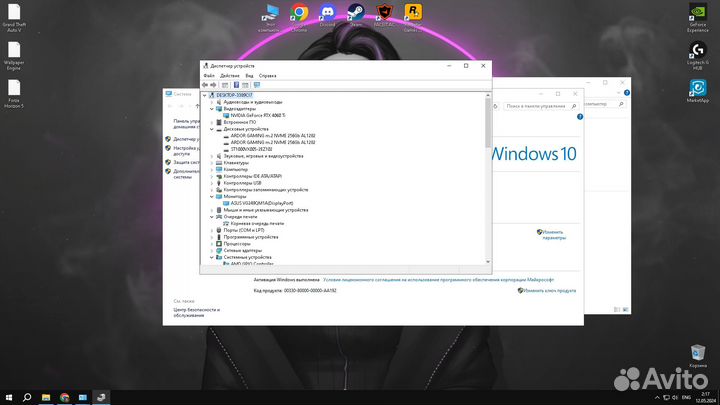This screenshot has width=720, height=405.
Task: Open the Вид menu
Action: pyautogui.click(x=249, y=76)
